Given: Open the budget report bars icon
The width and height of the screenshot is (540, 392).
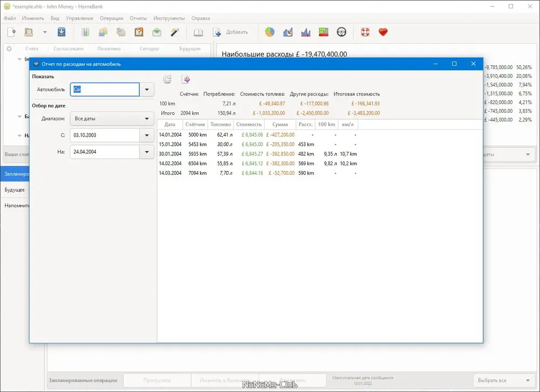Looking at the screenshot, I should click(x=323, y=32).
